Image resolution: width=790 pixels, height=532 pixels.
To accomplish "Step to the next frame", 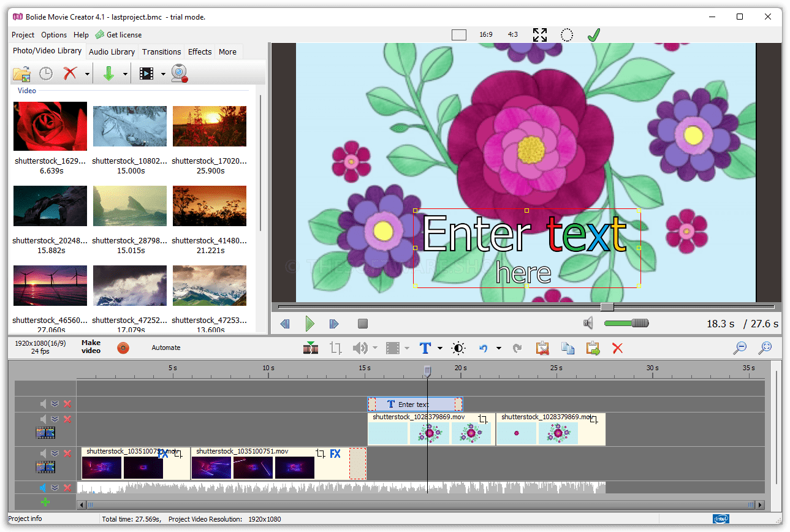I will click(x=334, y=323).
